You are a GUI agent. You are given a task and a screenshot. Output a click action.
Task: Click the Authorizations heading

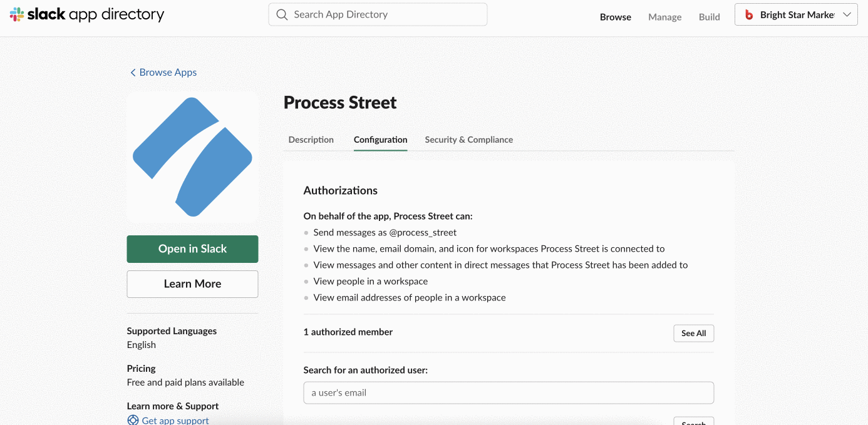(341, 190)
